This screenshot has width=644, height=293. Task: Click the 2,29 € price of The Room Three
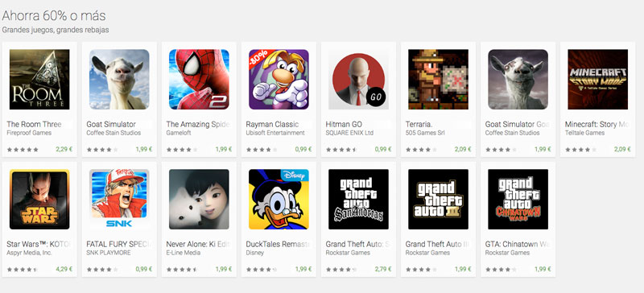point(64,149)
